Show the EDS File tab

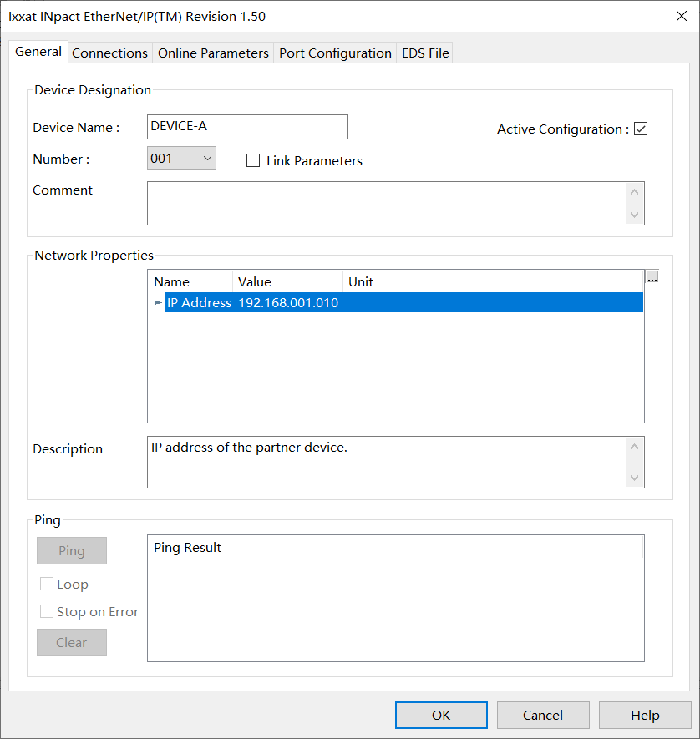pyautogui.click(x=425, y=53)
